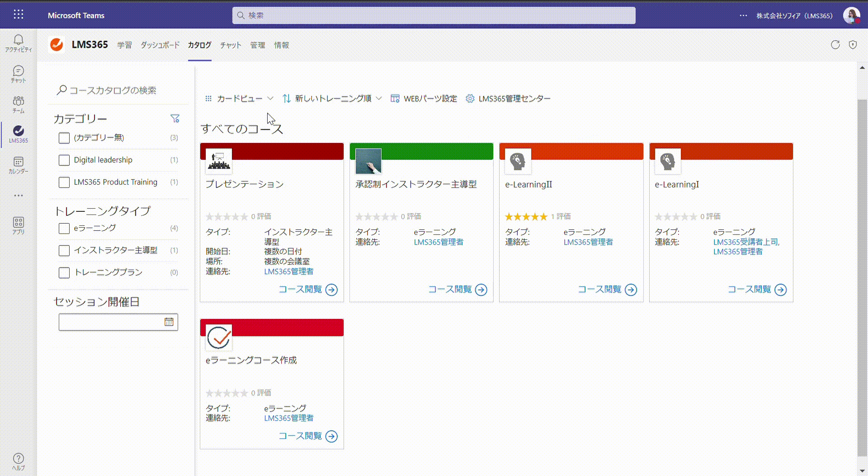Click the LMS365 logo icon

point(57,44)
